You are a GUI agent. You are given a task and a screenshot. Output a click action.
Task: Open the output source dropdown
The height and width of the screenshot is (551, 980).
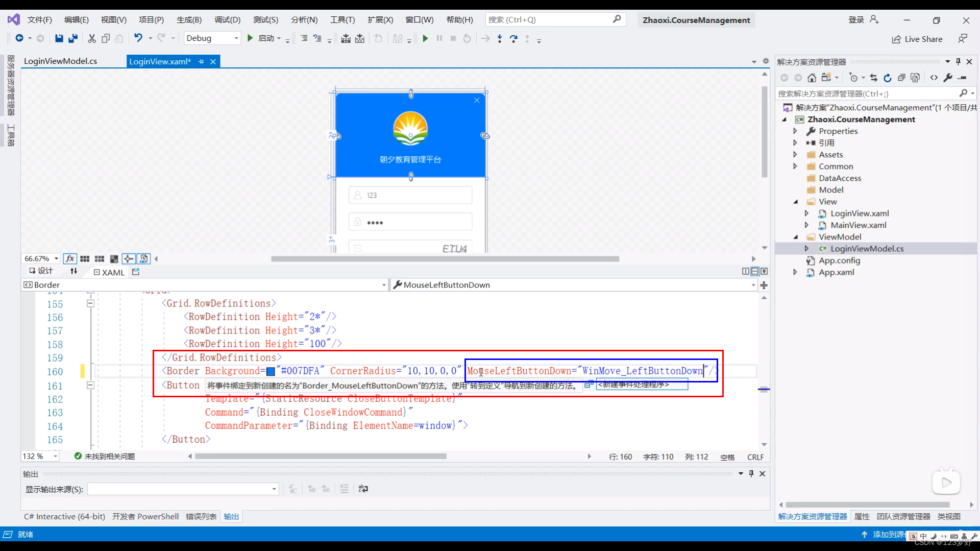(183, 489)
